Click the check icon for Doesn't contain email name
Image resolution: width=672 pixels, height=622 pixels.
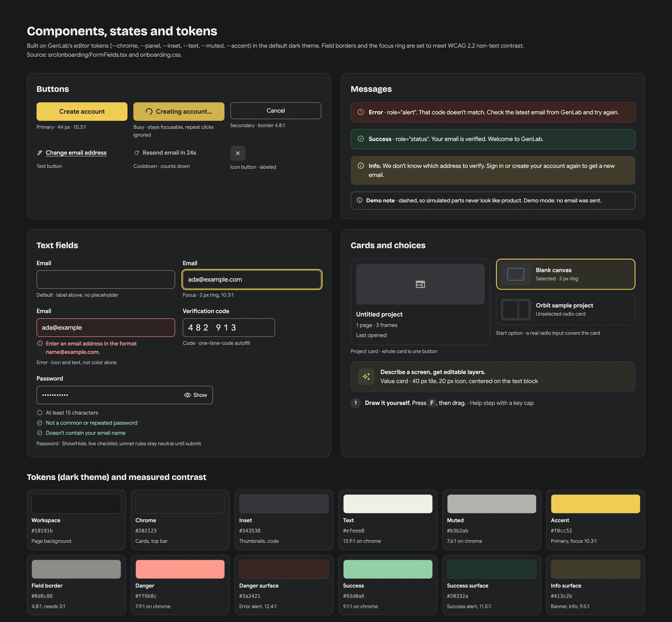pos(40,433)
